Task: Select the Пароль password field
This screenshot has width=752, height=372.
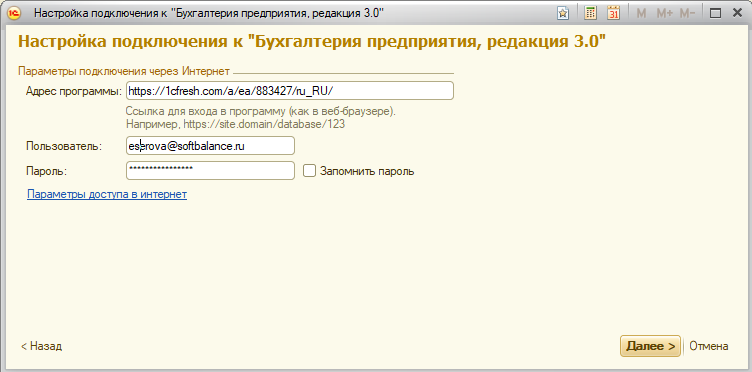Action: point(210,171)
